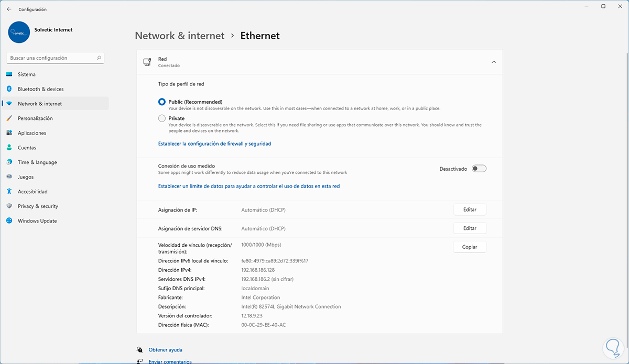
Task: Edit the Asignación de IP setting
Action: (x=470, y=209)
